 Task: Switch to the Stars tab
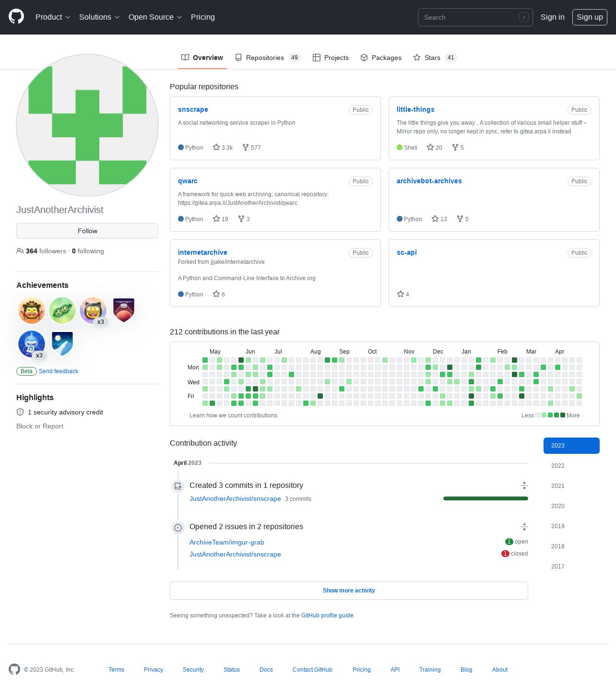click(x=435, y=58)
